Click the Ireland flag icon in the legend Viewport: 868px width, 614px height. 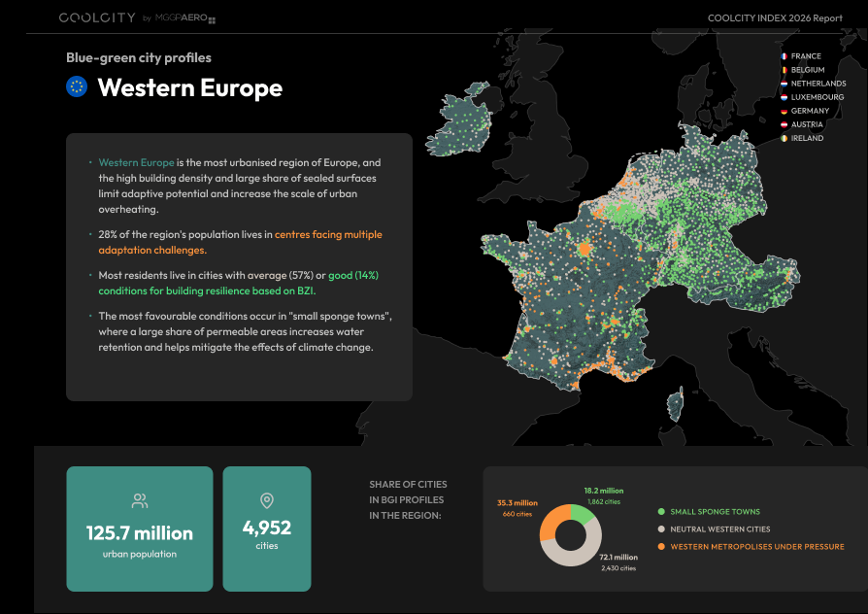(x=784, y=138)
